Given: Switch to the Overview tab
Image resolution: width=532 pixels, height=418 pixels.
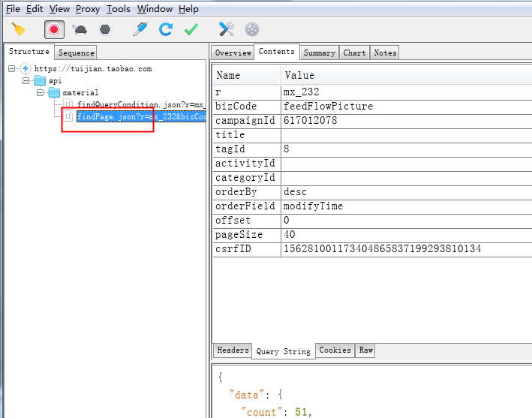Looking at the screenshot, I should click(233, 53).
